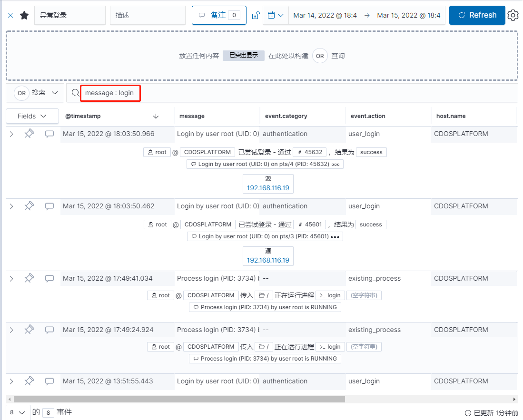Viewport: 523px width, 420px height.
Task: Open the 备注 notes button
Action: pyautogui.click(x=219, y=15)
